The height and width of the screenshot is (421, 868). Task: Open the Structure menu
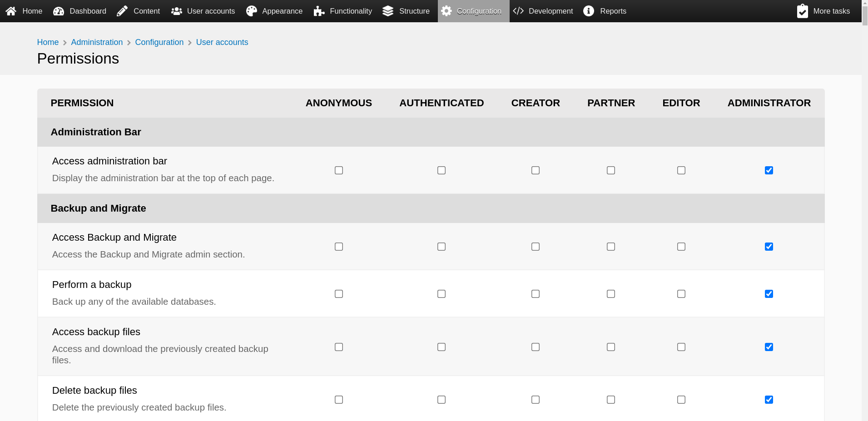(406, 11)
